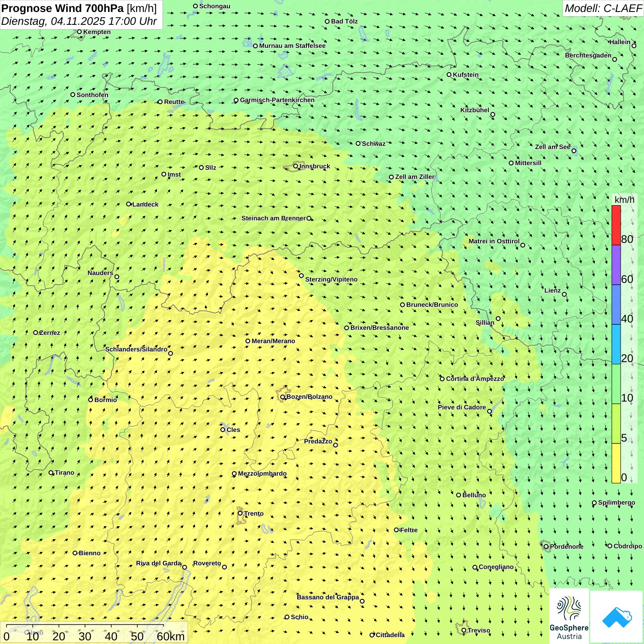Click the 'Belluno' label
Viewport: 644px width, 644px height.
click(474, 495)
